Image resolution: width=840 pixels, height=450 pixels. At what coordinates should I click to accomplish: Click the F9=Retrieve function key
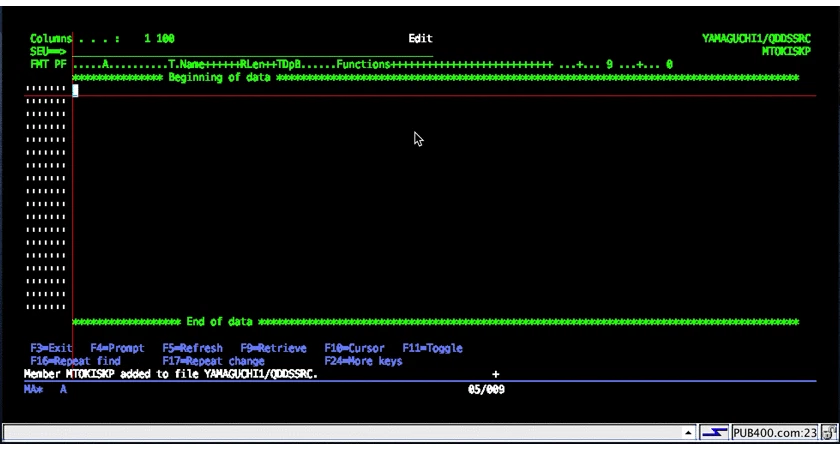tap(273, 348)
